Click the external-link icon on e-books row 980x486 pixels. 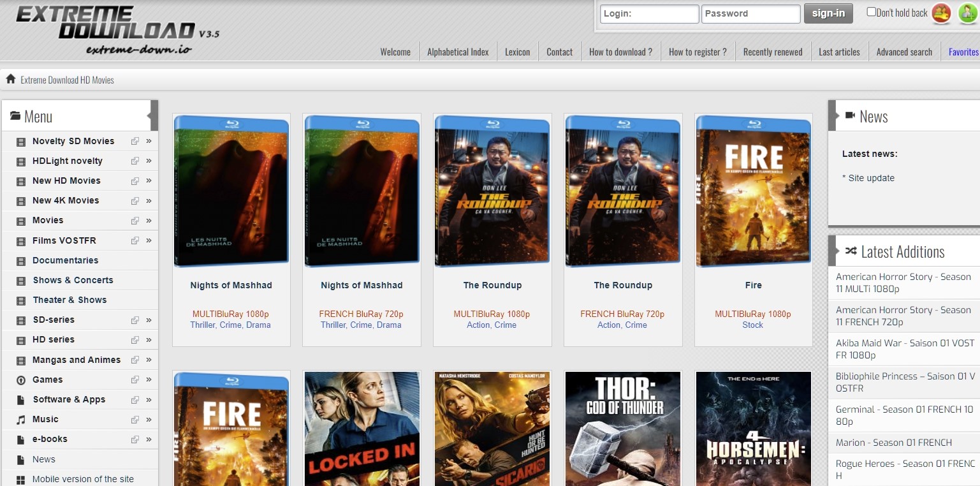tap(135, 439)
